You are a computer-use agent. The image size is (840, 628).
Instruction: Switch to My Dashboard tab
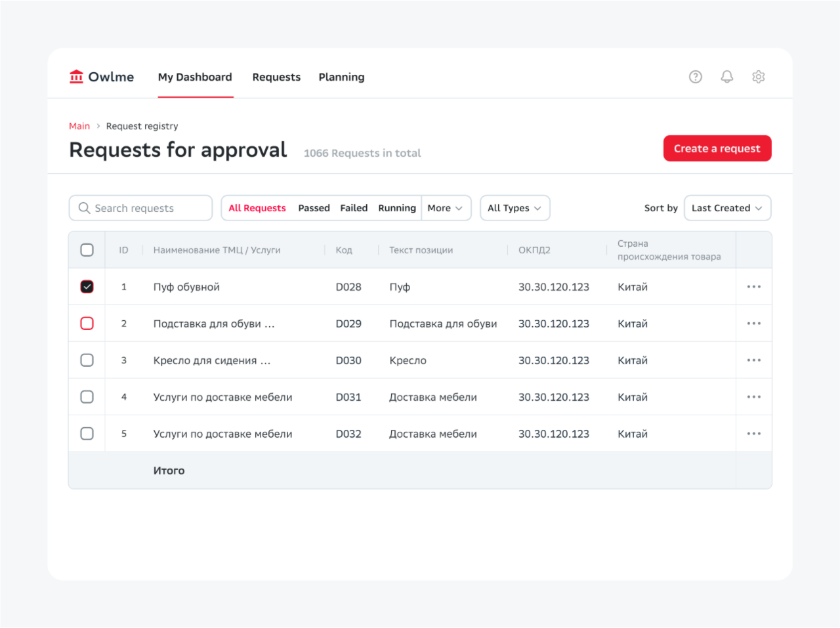pyautogui.click(x=195, y=77)
